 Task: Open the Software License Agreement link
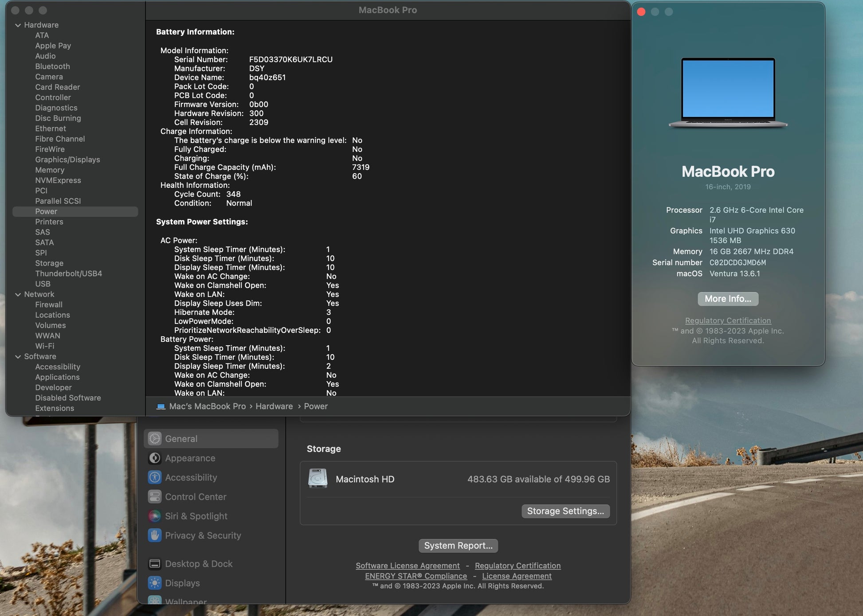point(408,565)
